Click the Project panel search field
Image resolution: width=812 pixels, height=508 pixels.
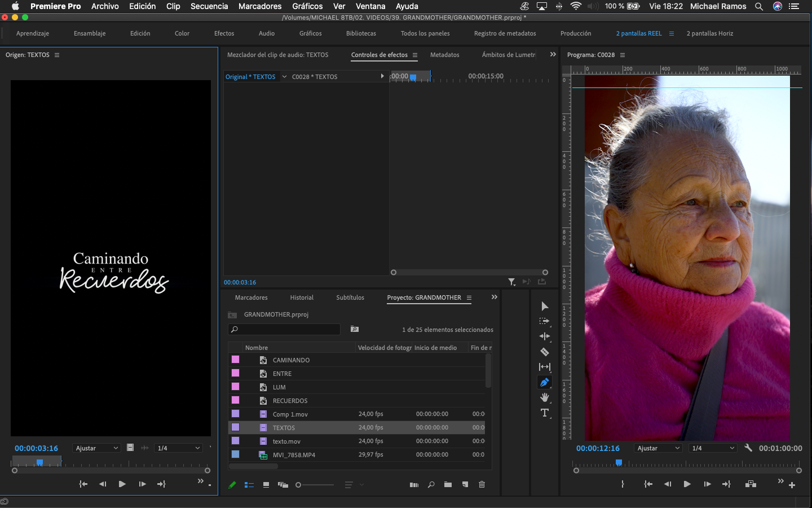coord(284,329)
